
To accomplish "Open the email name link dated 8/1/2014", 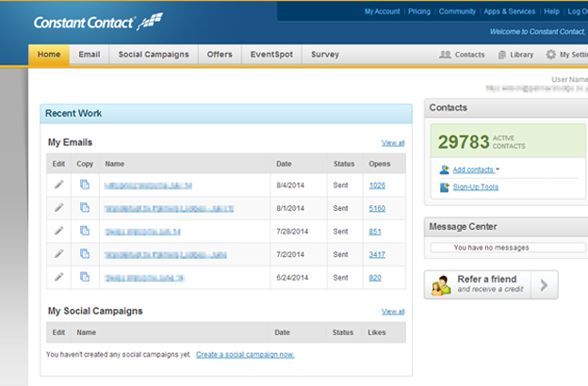I will point(169,209).
